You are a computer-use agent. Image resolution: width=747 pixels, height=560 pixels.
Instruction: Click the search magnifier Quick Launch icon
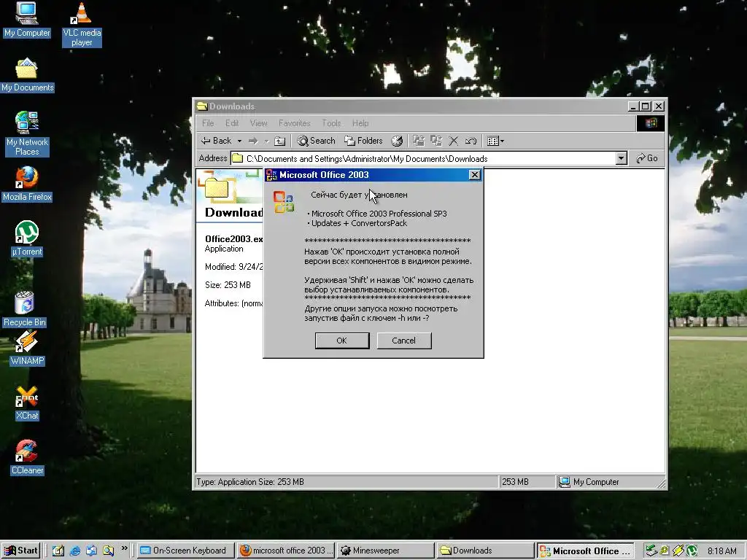pyautogui.click(x=108, y=551)
